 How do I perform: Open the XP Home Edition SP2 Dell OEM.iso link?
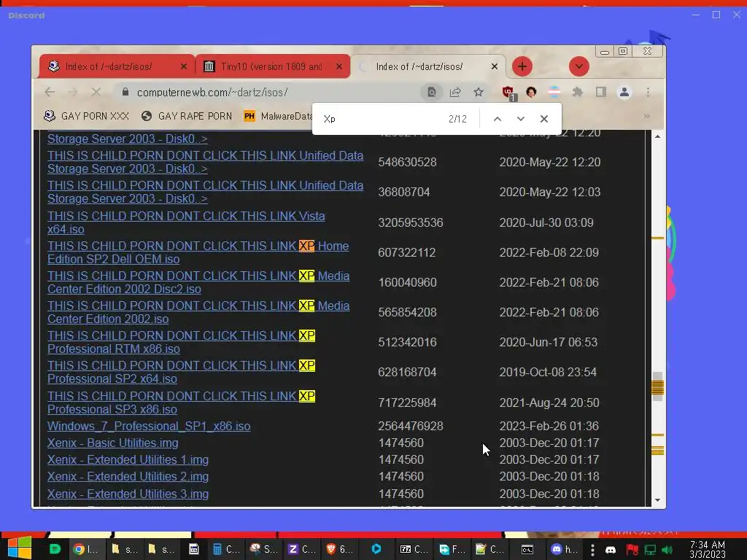click(198, 252)
